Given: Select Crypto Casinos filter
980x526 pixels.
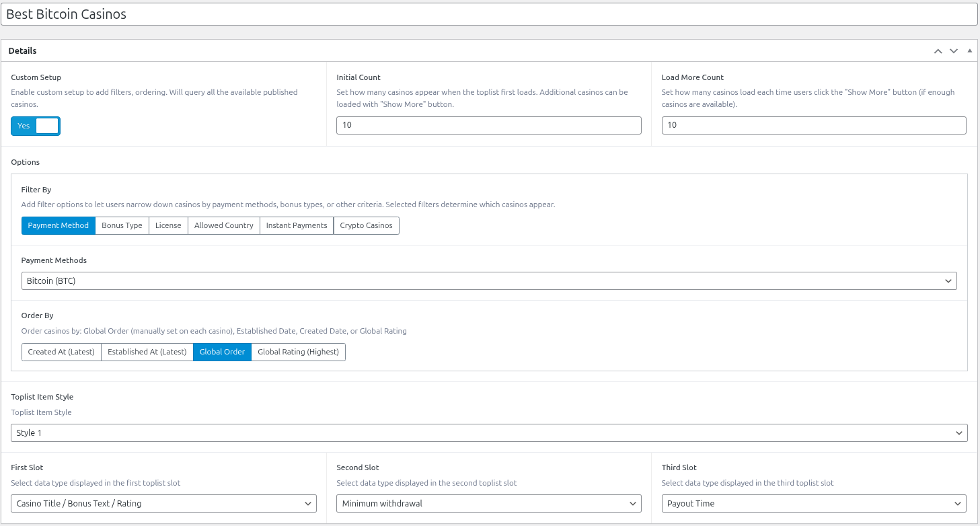Looking at the screenshot, I should coord(366,225).
